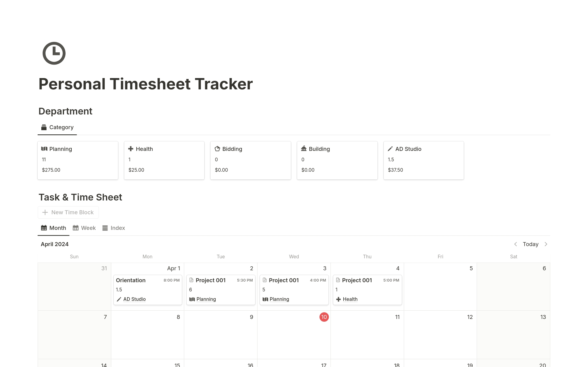
Task: Click the Building category icon
Action: [x=304, y=148]
